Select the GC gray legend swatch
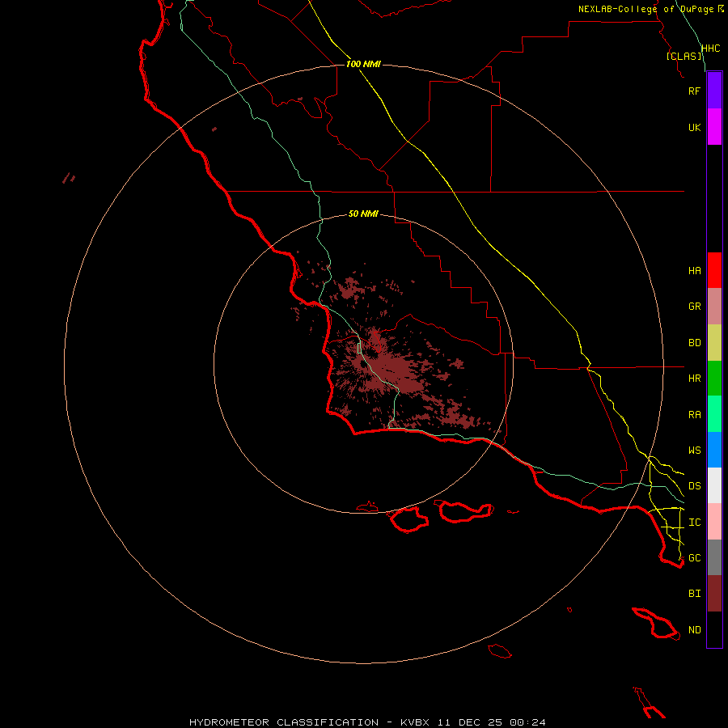 pos(714,557)
